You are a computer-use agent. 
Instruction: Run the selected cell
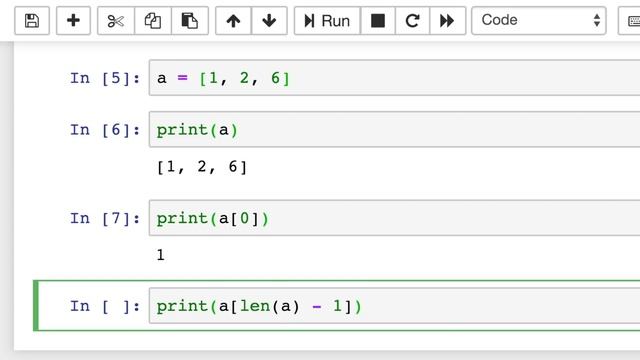(327, 21)
